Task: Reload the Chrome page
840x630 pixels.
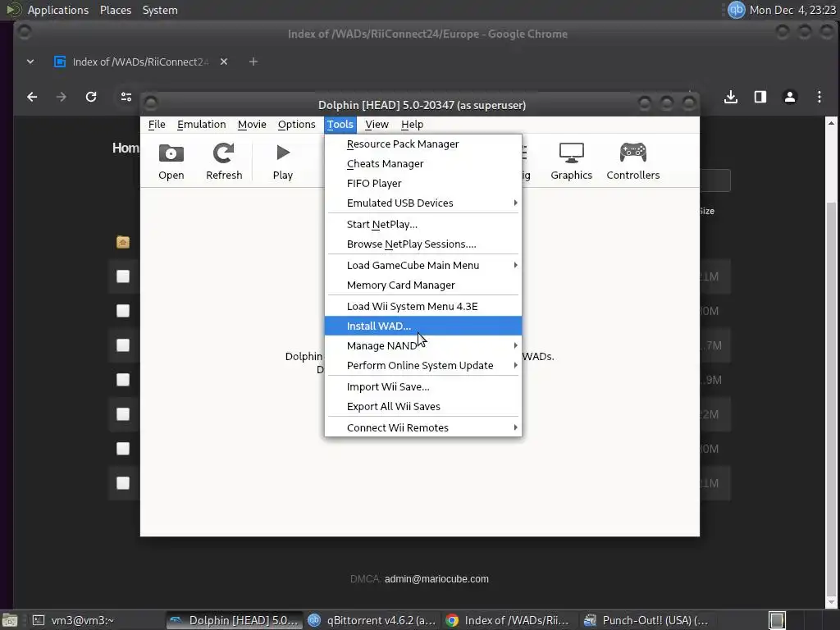Action: [x=91, y=97]
